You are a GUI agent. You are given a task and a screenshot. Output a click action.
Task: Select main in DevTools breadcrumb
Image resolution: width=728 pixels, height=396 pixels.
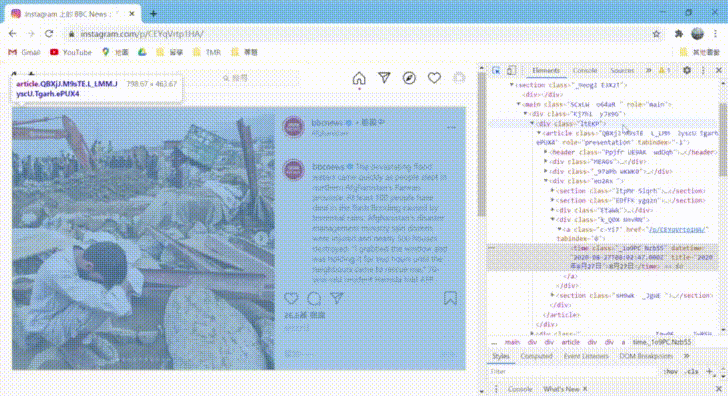(x=512, y=342)
